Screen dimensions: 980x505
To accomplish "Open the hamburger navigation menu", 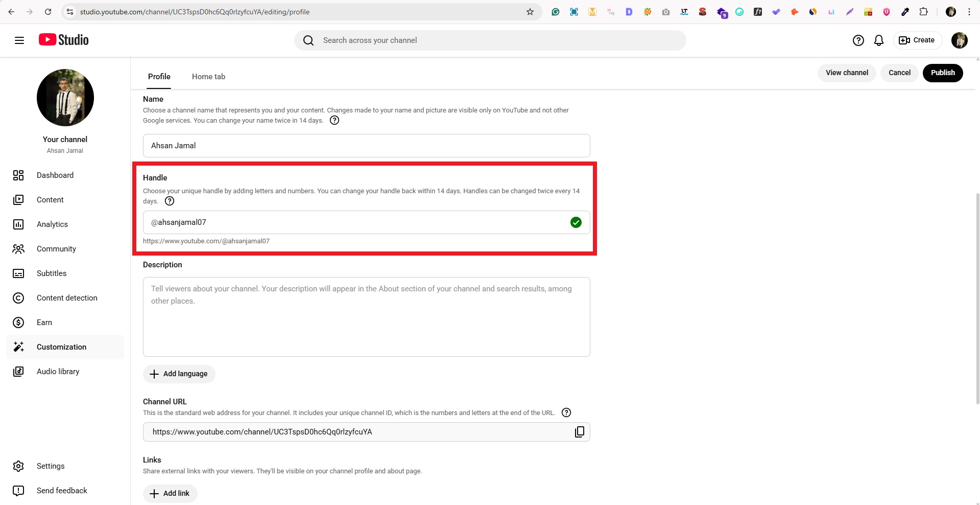I will coord(19,40).
